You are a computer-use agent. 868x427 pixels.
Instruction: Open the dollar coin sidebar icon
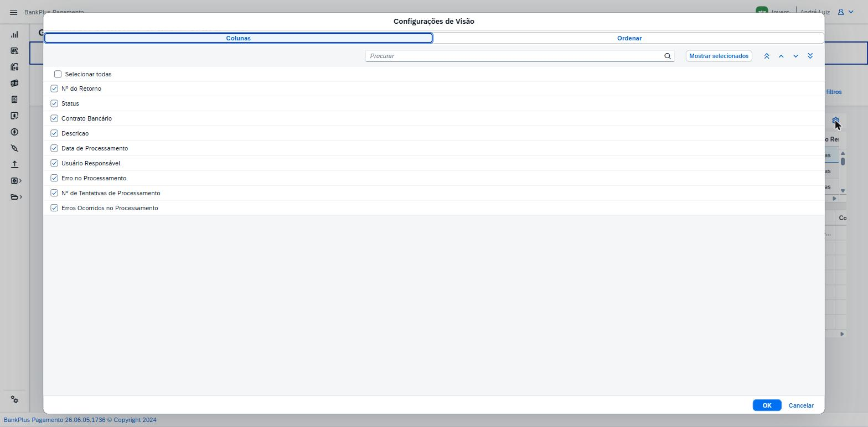(x=14, y=132)
